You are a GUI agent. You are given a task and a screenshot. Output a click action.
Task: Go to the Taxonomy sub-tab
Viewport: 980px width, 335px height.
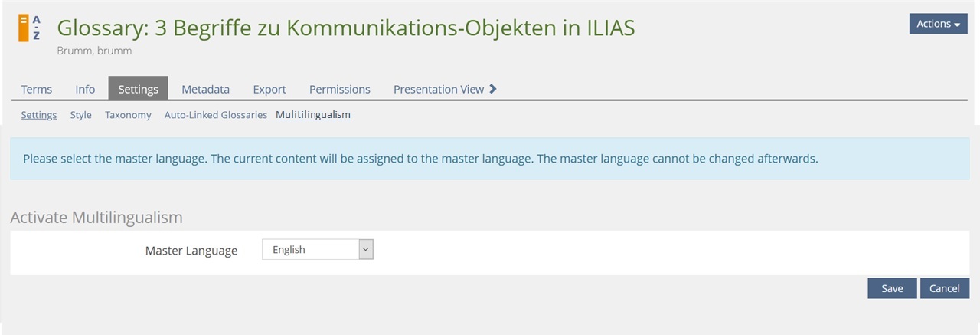[x=128, y=115]
